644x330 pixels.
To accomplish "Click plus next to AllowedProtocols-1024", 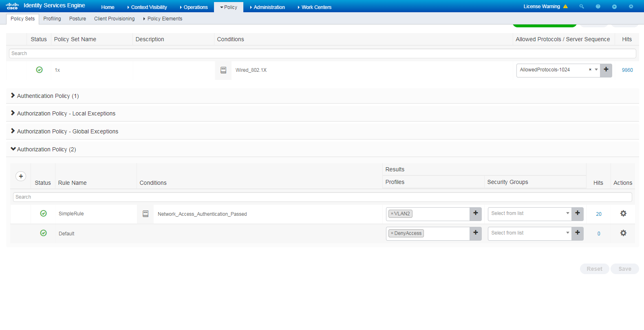I will pyautogui.click(x=606, y=70).
